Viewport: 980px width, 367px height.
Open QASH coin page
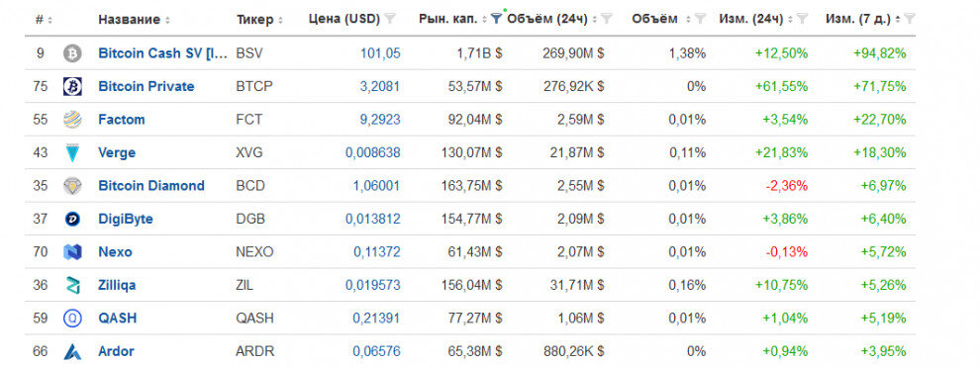(118, 319)
